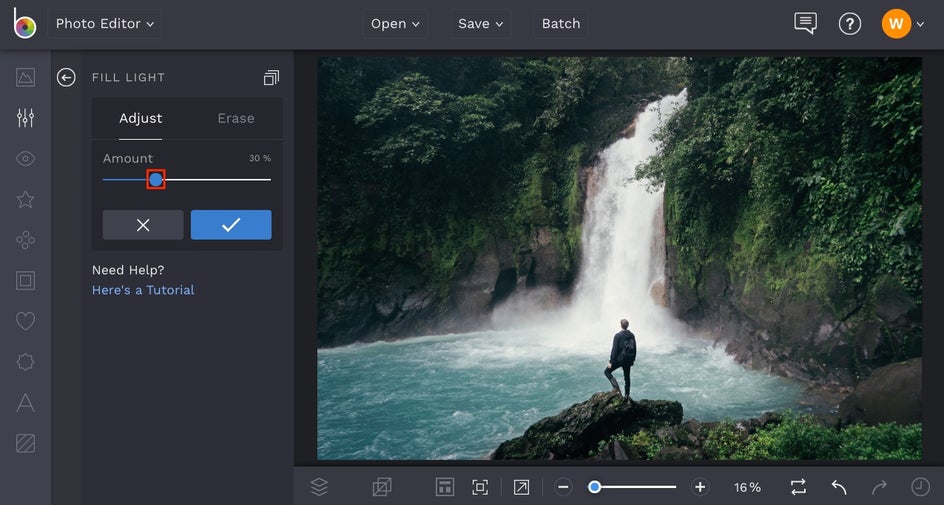Viewport: 944px width, 505px height.
Task: Open the help question mark icon
Action: point(849,24)
